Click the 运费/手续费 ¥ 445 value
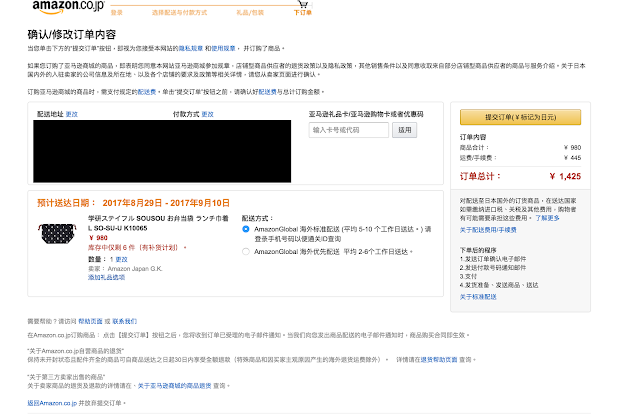This screenshot has height=414, width=640. 572,158
